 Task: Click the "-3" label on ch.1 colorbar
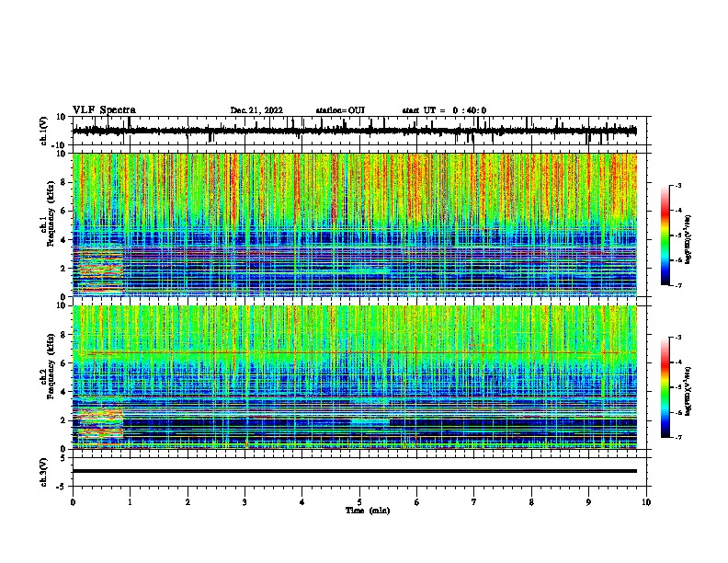pyautogui.click(x=677, y=186)
